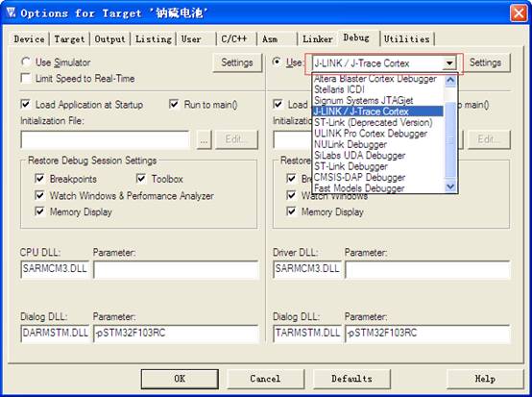
Task: Click Driver DLL Parameter field
Action: [x=427, y=269]
